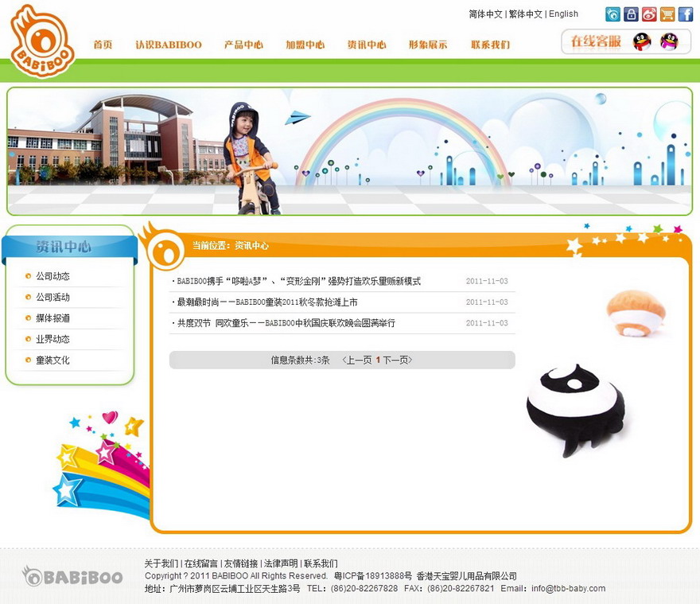The image size is (700, 604).
Task: Click the black and white plush toy image
Action: coord(577,410)
